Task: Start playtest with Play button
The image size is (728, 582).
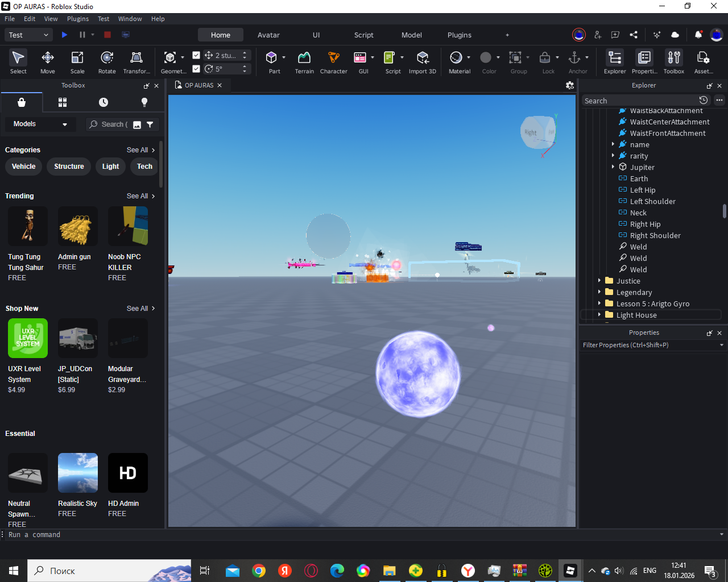Action: [x=64, y=35]
